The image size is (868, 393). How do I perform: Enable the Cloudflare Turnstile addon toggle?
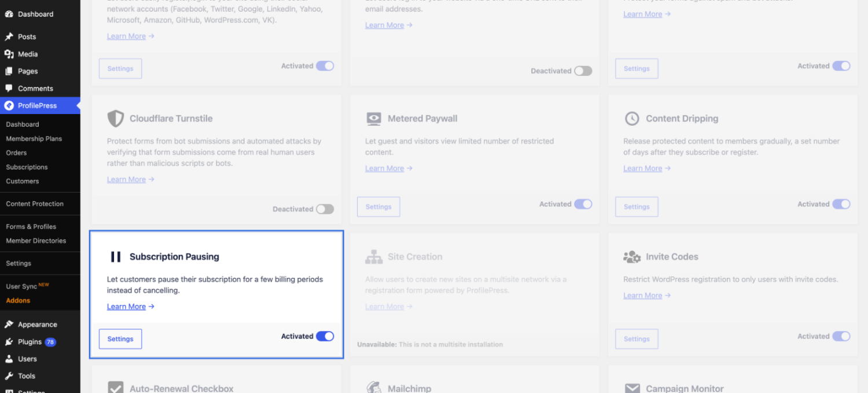(325, 209)
